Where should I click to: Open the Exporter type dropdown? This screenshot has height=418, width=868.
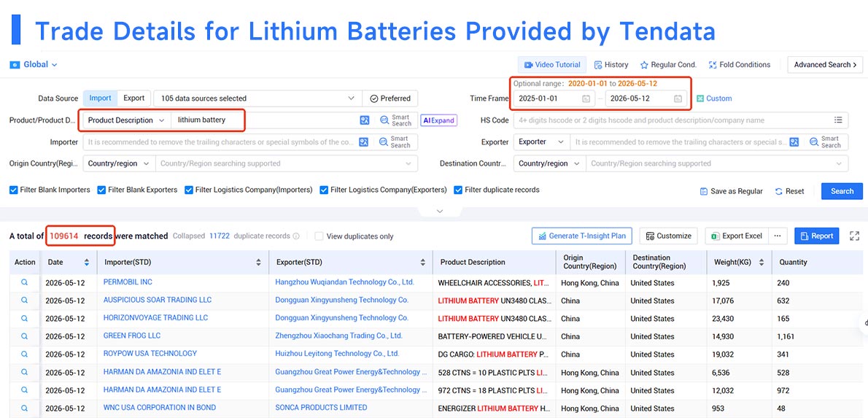pyautogui.click(x=540, y=142)
